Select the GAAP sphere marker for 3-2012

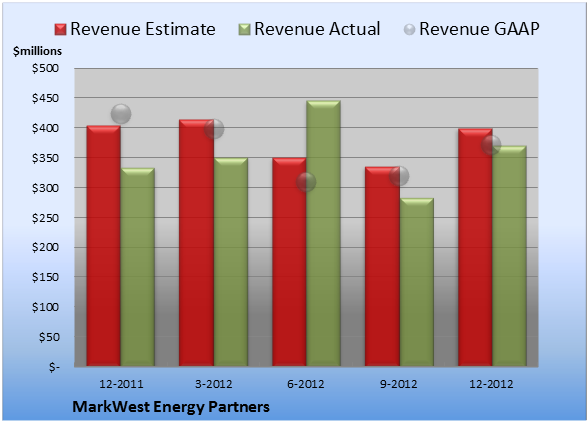click(214, 129)
